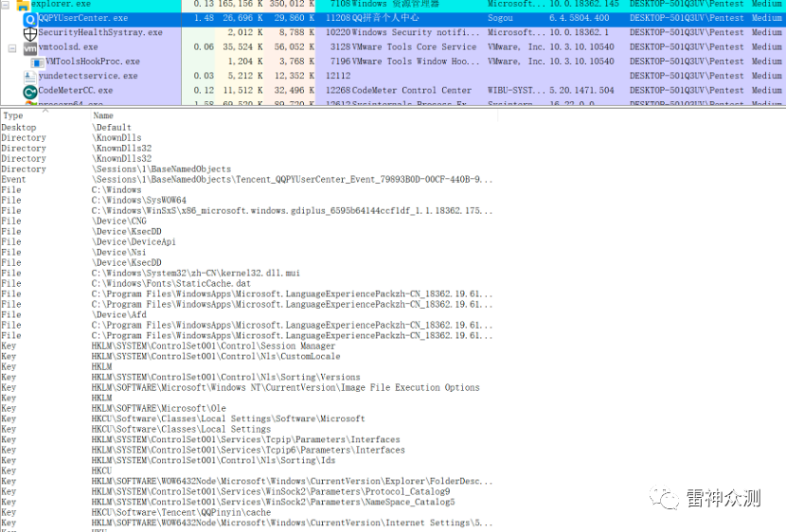Select the WinSock2 Protocol_Catalog9 key handle
Image resolution: width=786 pixels, height=532 pixels.
271,492
